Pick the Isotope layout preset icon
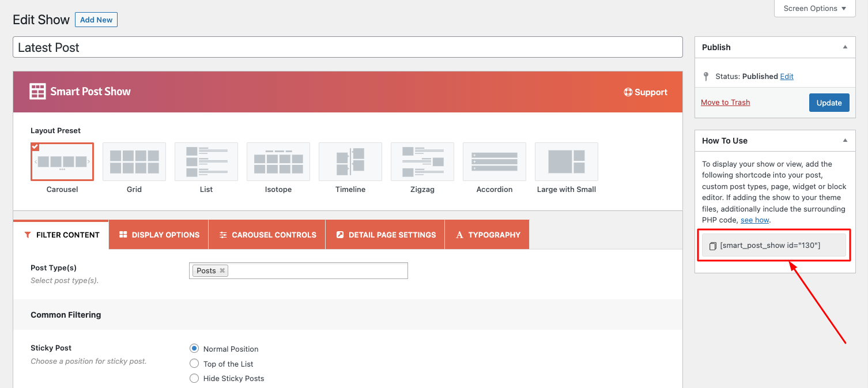 coord(278,162)
